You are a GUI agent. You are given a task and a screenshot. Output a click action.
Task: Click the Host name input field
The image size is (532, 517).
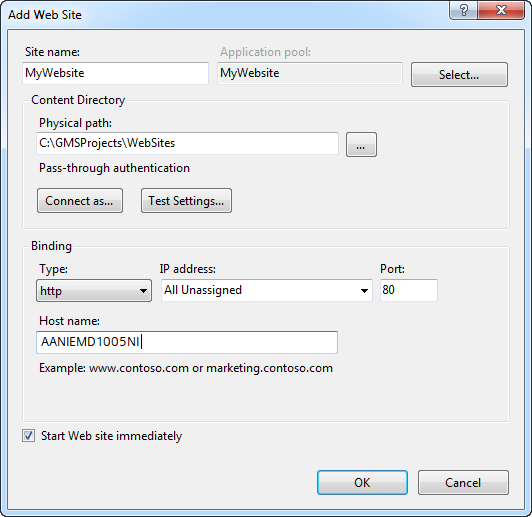point(187,342)
